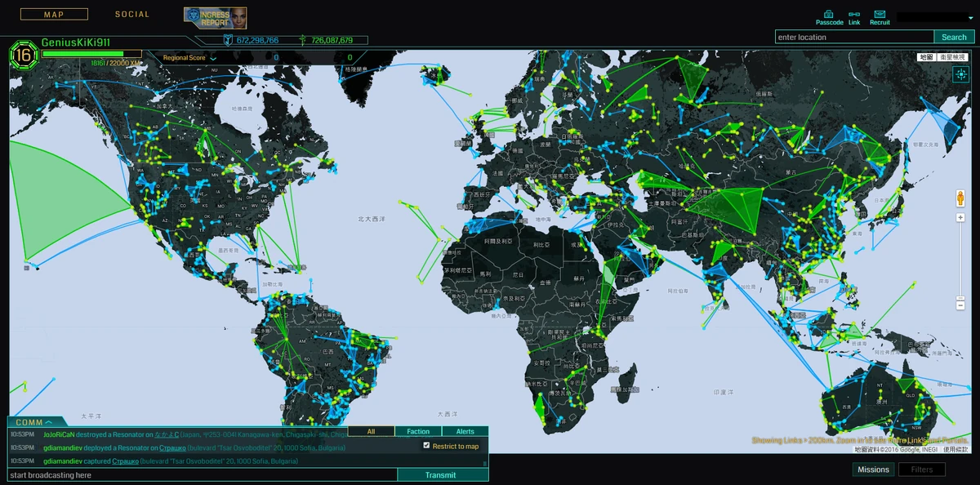Image resolution: width=980 pixels, height=485 pixels.
Task: Switch COMM to the Alerts tab
Action: (x=465, y=430)
